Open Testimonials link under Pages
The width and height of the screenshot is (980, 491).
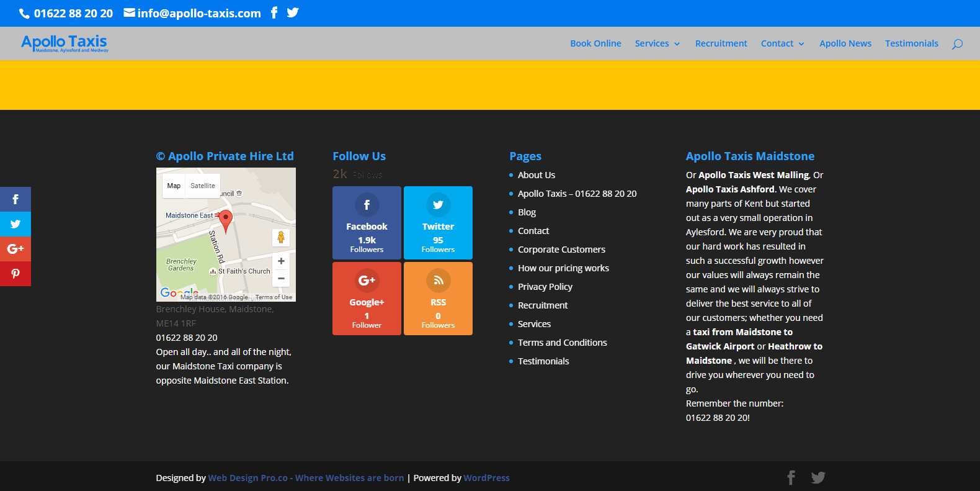click(x=543, y=361)
